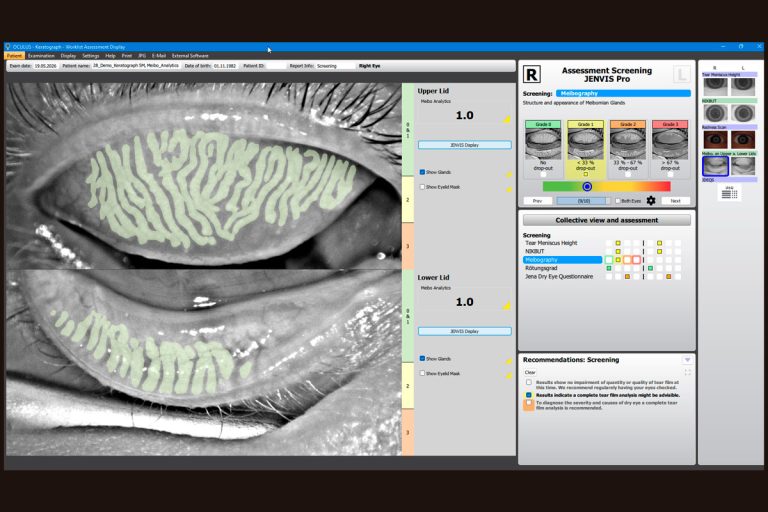Select right eye Meibo lids thumbnail
768x512 pixels.
[715, 166]
